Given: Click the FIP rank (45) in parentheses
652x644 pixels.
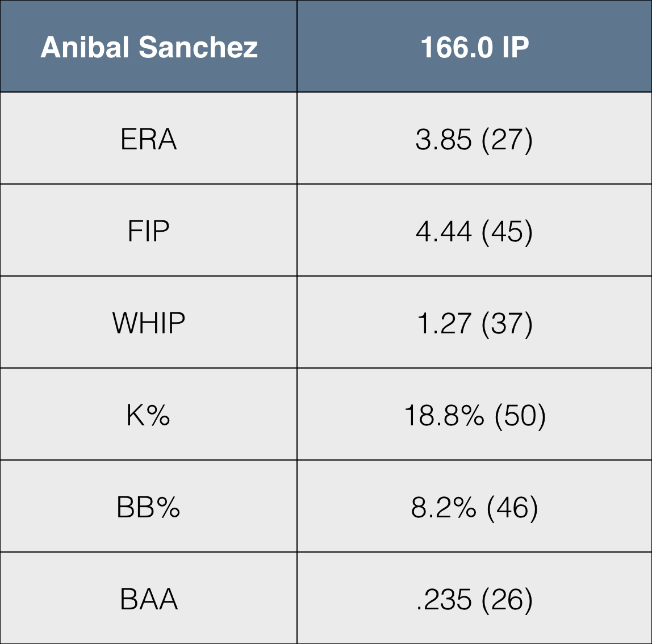Looking at the screenshot, I should click(x=507, y=232).
